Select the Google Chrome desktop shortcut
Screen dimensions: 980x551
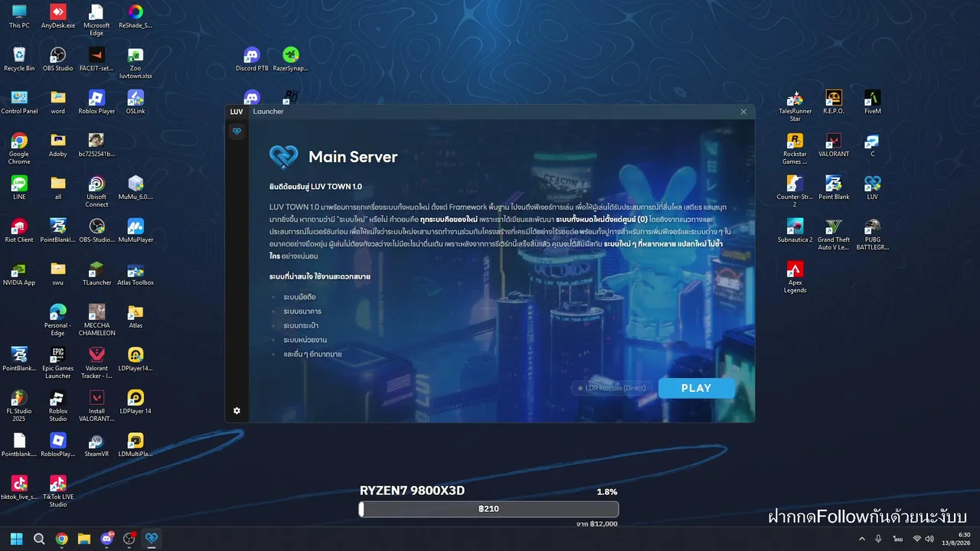[19, 148]
